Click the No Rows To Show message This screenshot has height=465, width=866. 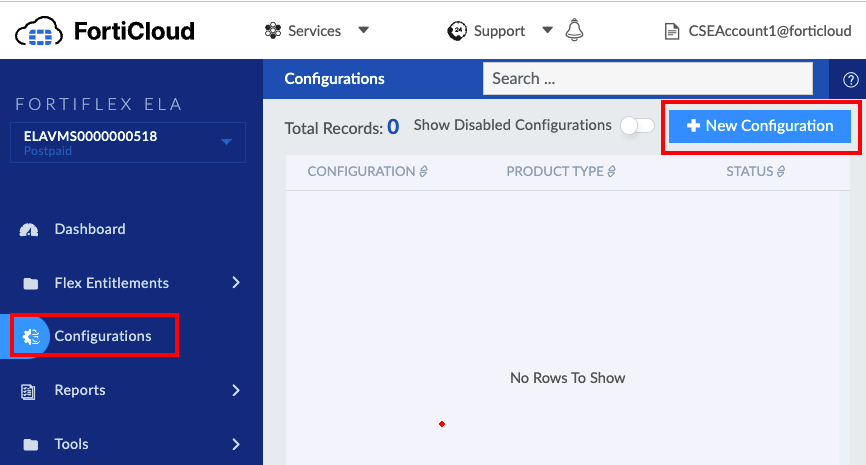pos(568,378)
